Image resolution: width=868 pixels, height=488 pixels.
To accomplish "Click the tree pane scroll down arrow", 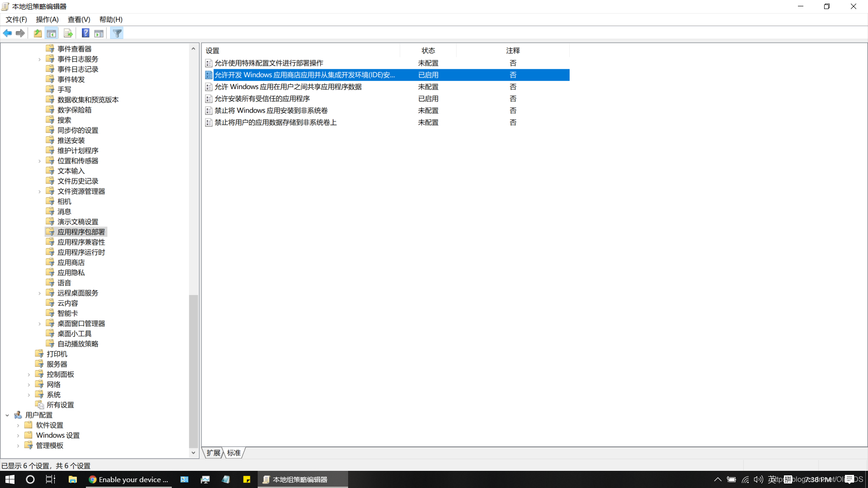I will 193,453.
